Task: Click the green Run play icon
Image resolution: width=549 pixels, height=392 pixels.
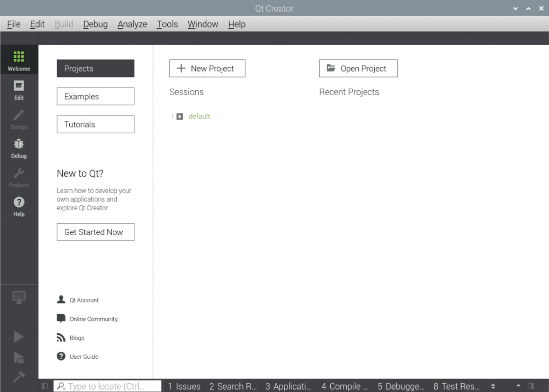Action: pyautogui.click(x=19, y=336)
